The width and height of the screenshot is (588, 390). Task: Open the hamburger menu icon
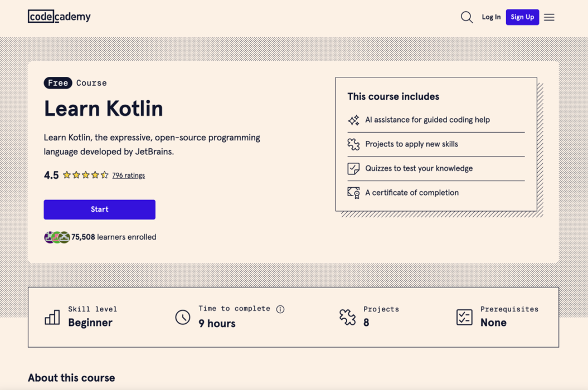point(549,17)
